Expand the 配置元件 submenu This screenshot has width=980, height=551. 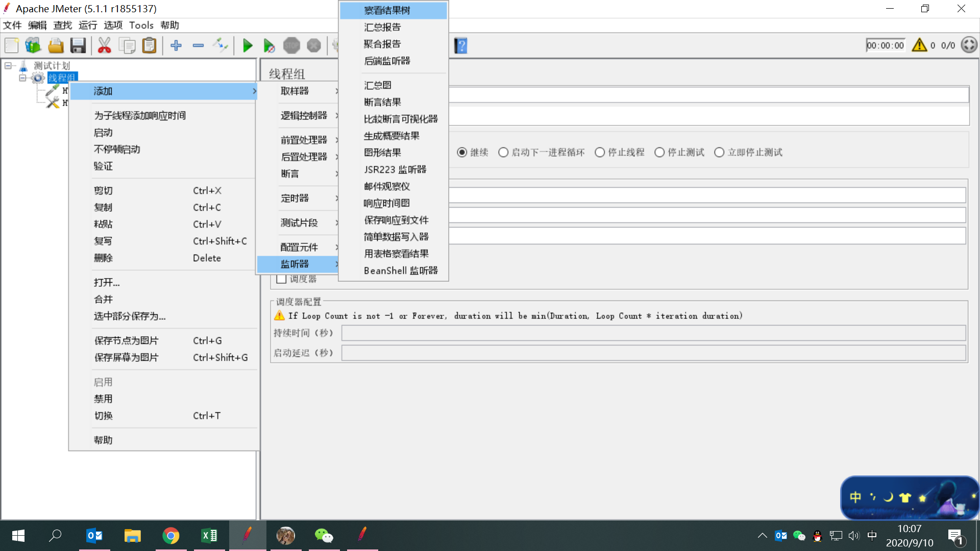pyautogui.click(x=299, y=247)
